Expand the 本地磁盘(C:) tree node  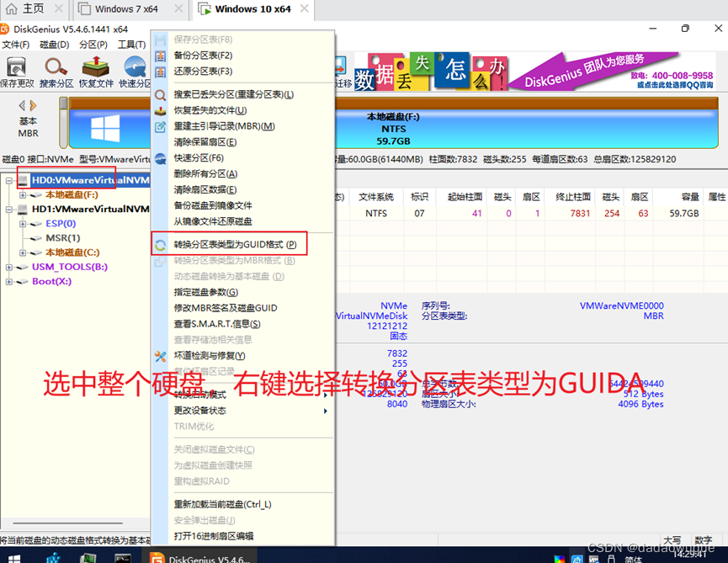[22, 252]
